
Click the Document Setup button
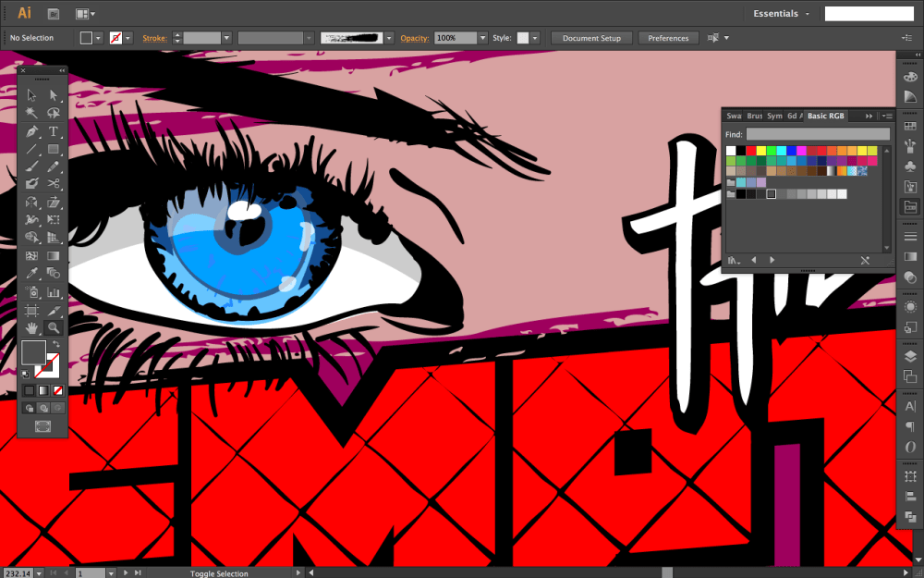[x=591, y=38]
